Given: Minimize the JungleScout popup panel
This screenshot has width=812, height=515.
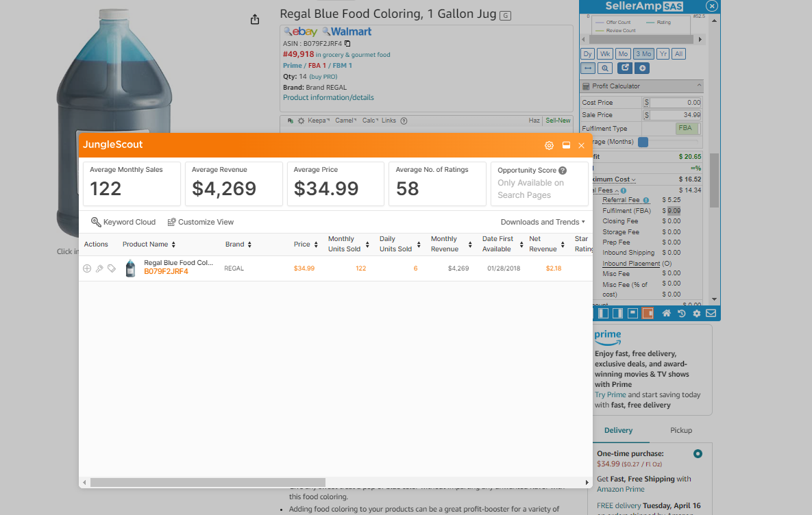Looking at the screenshot, I should pyautogui.click(x=566, y=145).
